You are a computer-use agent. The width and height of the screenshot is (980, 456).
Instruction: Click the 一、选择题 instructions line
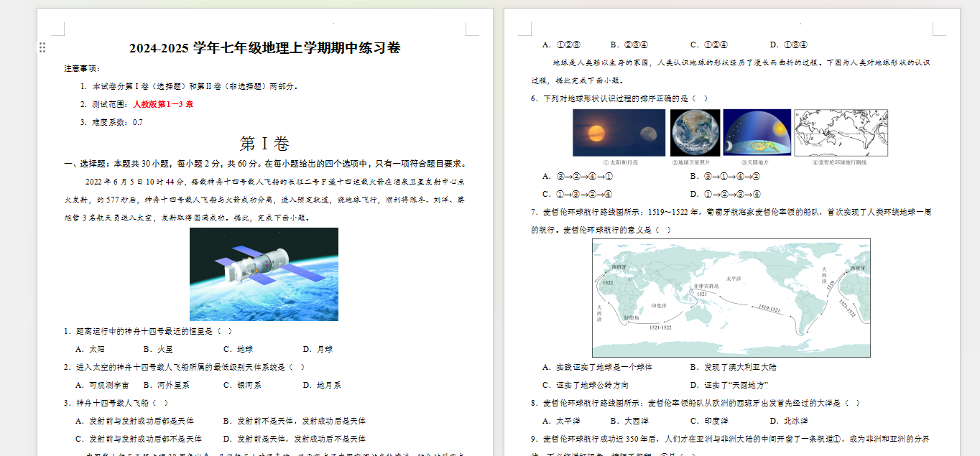tap(265, 164)
